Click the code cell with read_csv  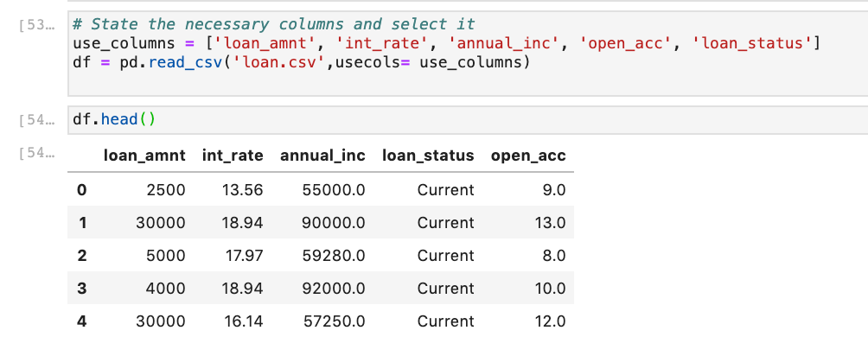pyautogui.click(x=468, y=54)
